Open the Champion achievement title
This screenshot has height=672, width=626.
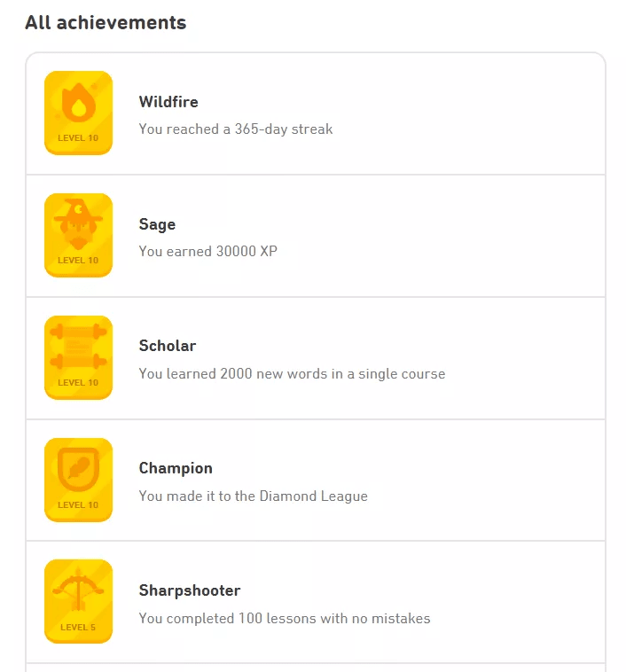tap(176, 468)
